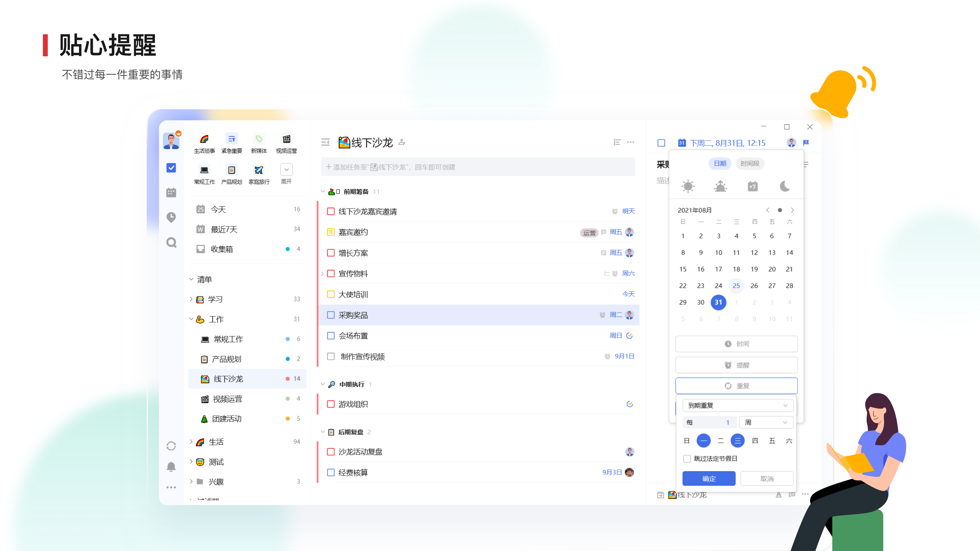This screenshot has height=551, width=980.
Task: Select the moon icon for tonight's date
Action: tap(785, 186)
